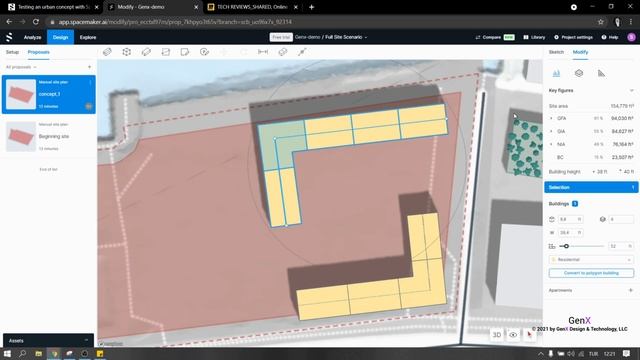Open the Analyze tab

click(x=32, y=37)
